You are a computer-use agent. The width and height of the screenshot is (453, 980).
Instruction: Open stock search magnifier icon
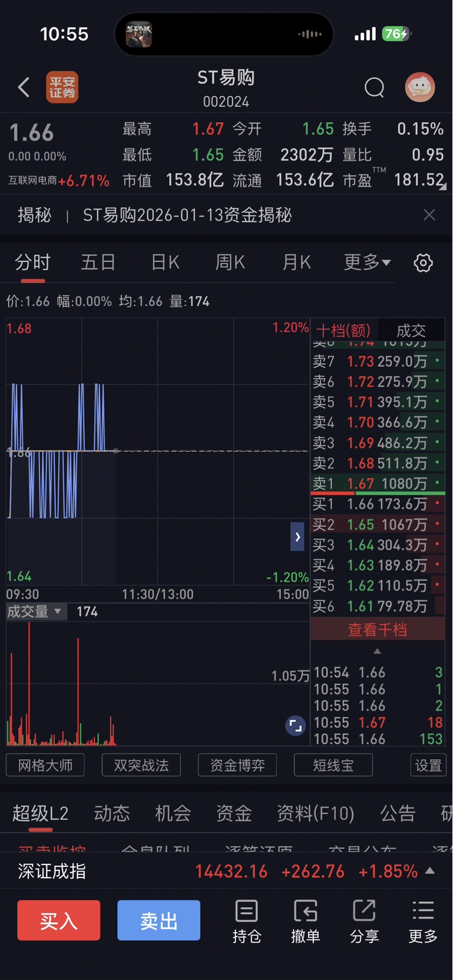tap(375, 88)
